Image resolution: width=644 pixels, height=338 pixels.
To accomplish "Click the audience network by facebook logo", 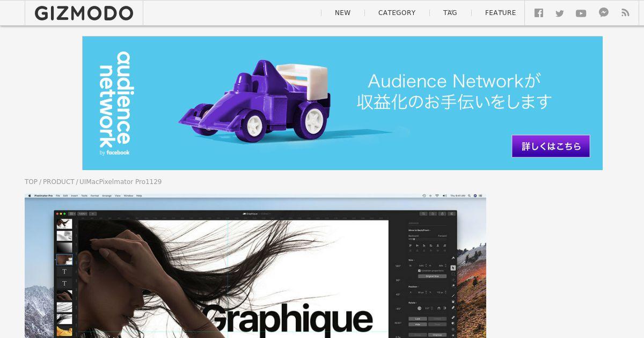I will coord(115,103).
